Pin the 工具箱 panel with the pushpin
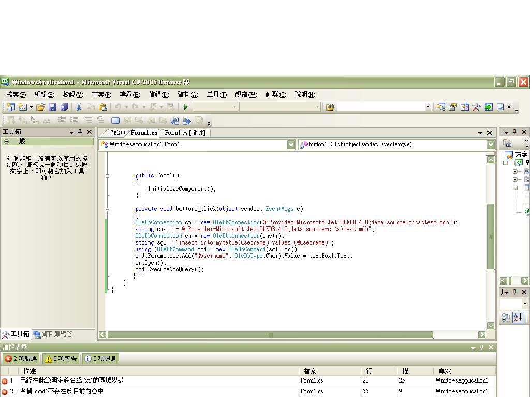This screenshot has width=532, height=397. [80, 132]
